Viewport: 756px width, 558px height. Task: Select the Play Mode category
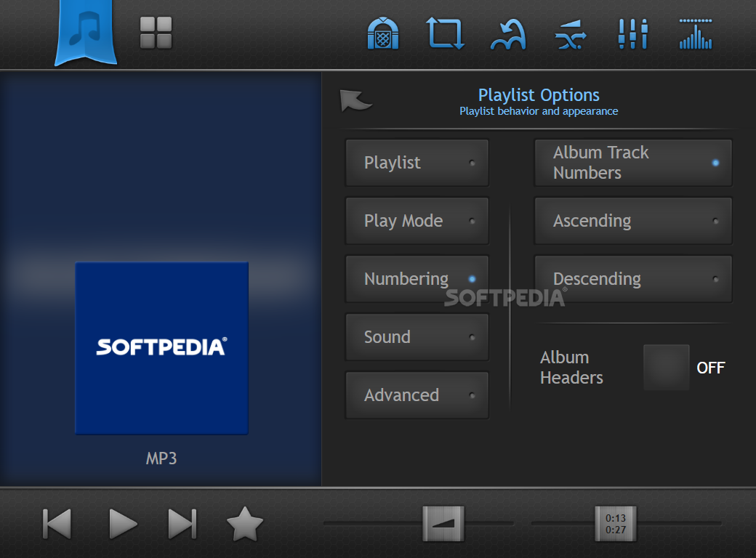(417, 221)
